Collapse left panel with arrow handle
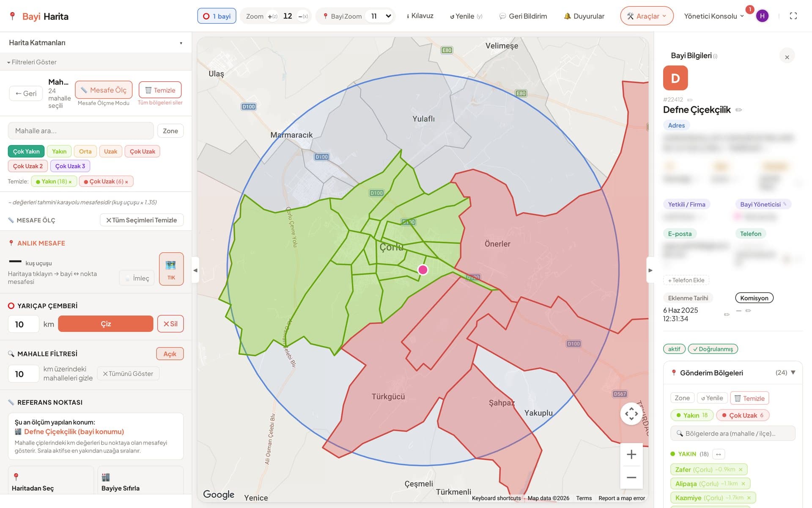812x508 pixels. (195, 270)
